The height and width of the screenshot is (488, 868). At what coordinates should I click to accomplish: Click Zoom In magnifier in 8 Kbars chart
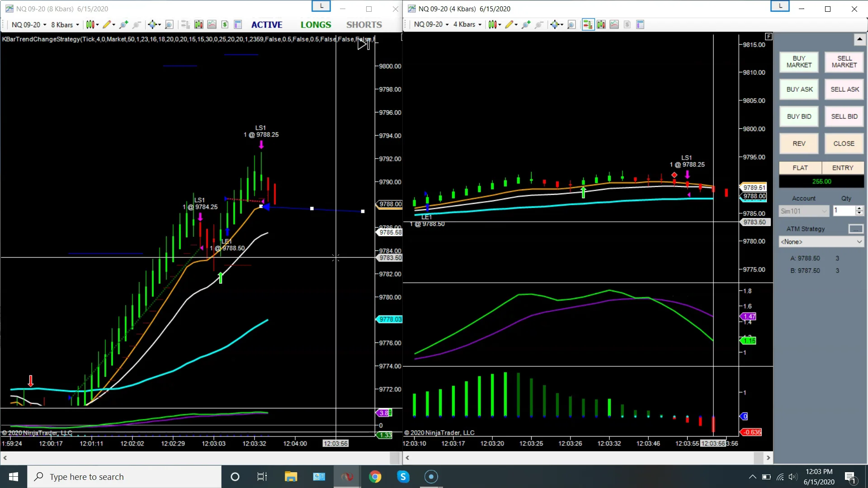(x=123, y=24)
